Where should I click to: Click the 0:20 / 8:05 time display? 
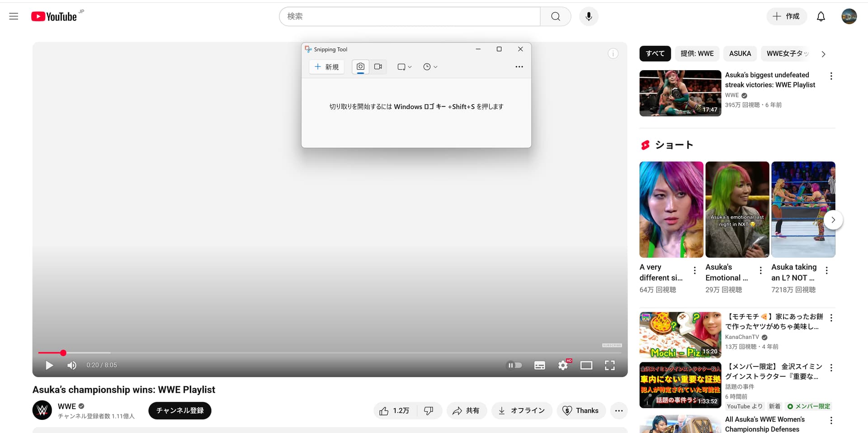click(102, 365)
